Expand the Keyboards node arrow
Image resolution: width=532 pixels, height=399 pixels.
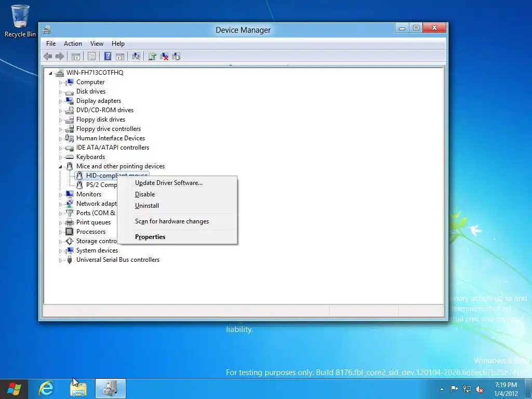pos(60,157)
